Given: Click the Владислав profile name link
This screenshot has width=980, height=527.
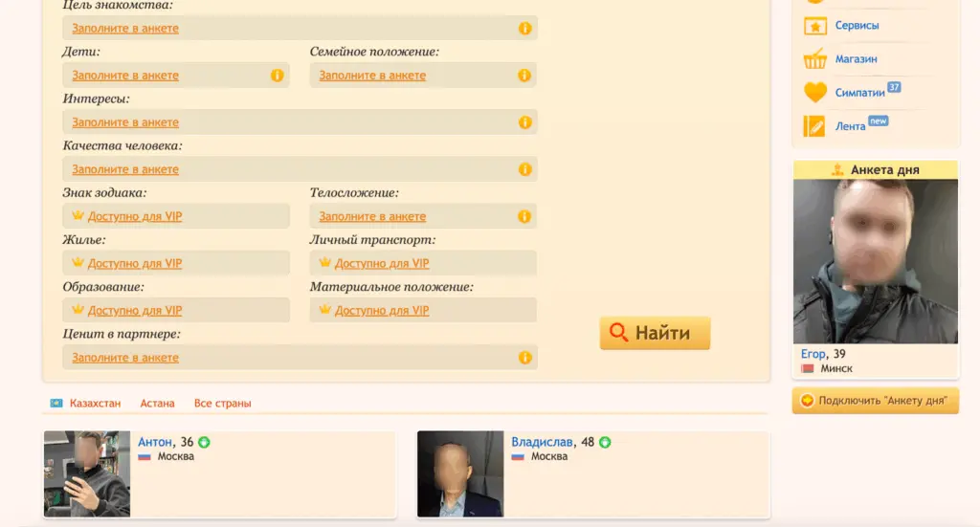Looking at the screenshot, I should (543, 442).
